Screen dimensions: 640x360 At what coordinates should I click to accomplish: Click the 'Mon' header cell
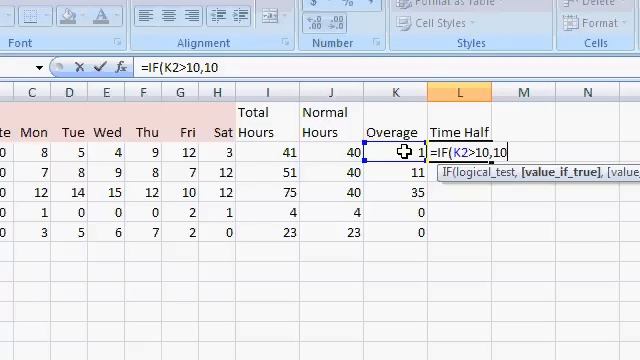click(x=32, y=132)
